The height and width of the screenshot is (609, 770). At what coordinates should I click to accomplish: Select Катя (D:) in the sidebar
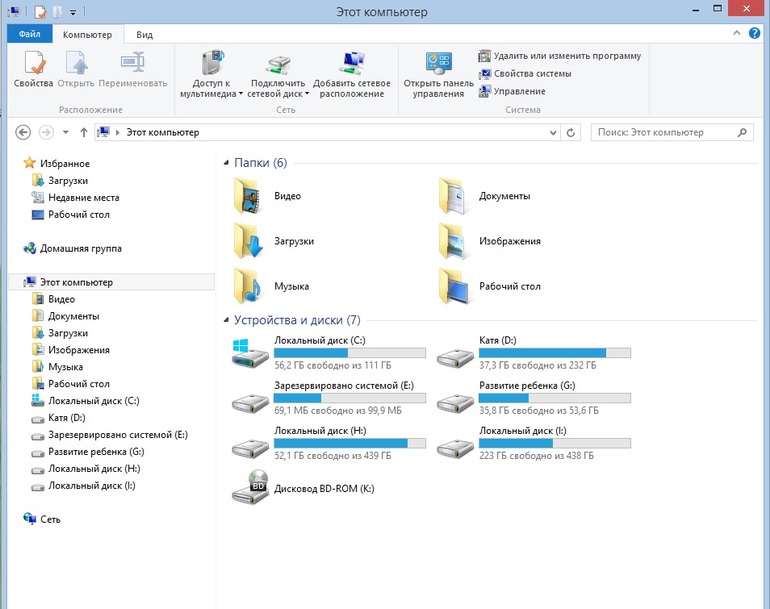[66, 418]
